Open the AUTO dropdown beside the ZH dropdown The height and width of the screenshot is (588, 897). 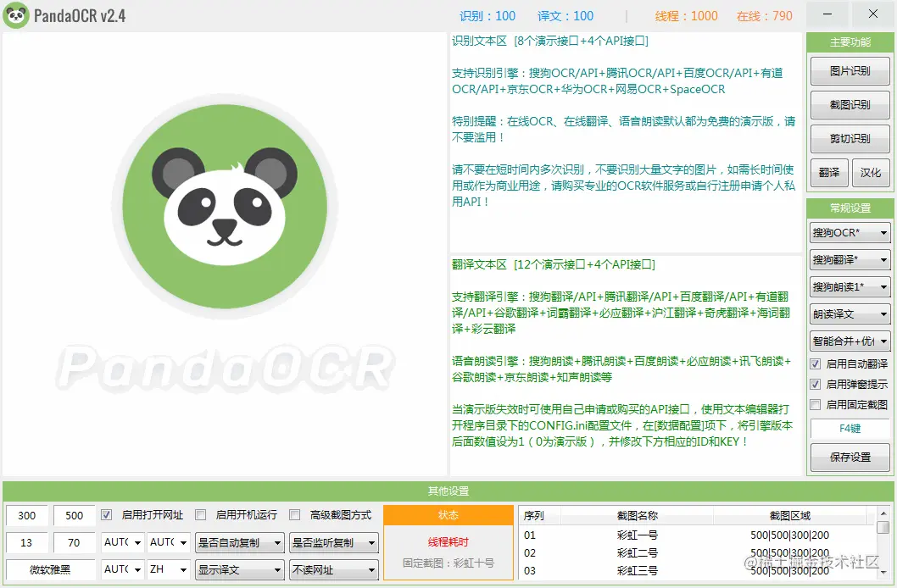[x=122, y=569]
